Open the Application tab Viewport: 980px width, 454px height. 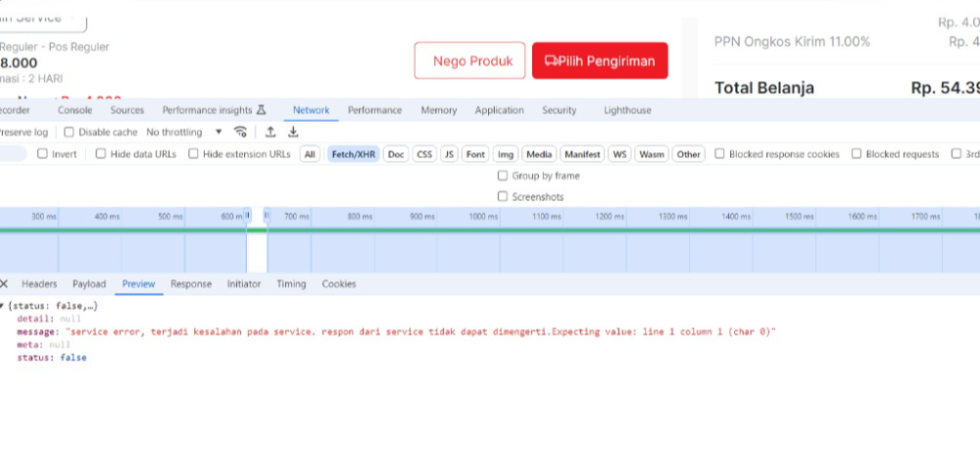click(x=500, y=110)
